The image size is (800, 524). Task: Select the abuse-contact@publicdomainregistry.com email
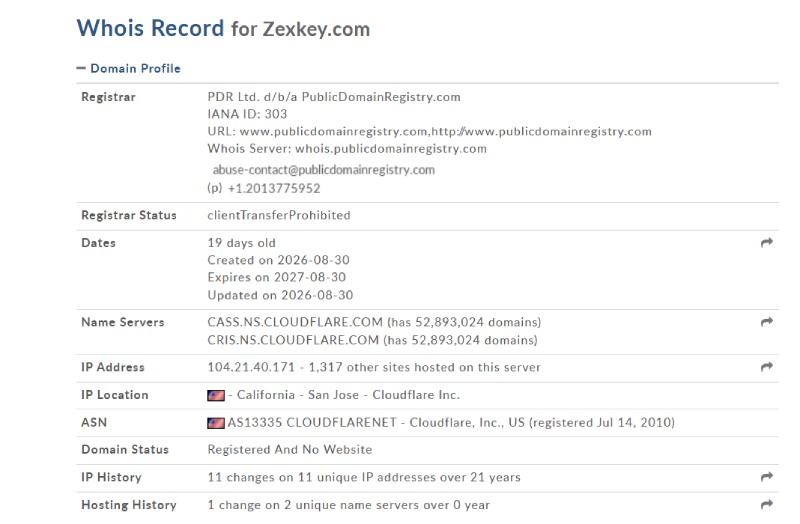(x=323, y=170)
